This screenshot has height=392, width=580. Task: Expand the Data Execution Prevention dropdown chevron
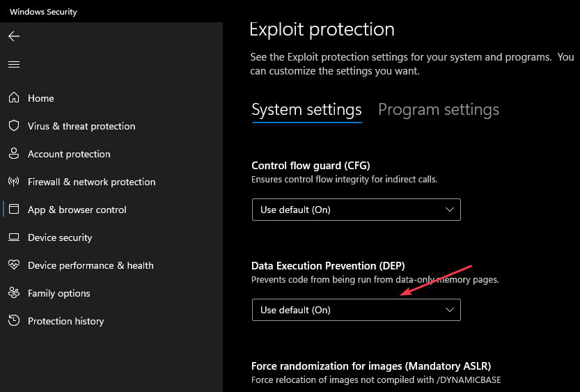449,310
